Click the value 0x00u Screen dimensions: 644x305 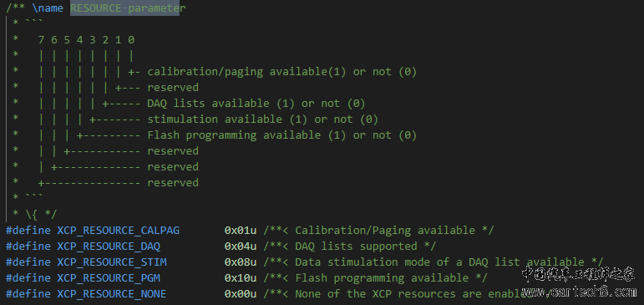pyautogui.click(x=241, y=294)
